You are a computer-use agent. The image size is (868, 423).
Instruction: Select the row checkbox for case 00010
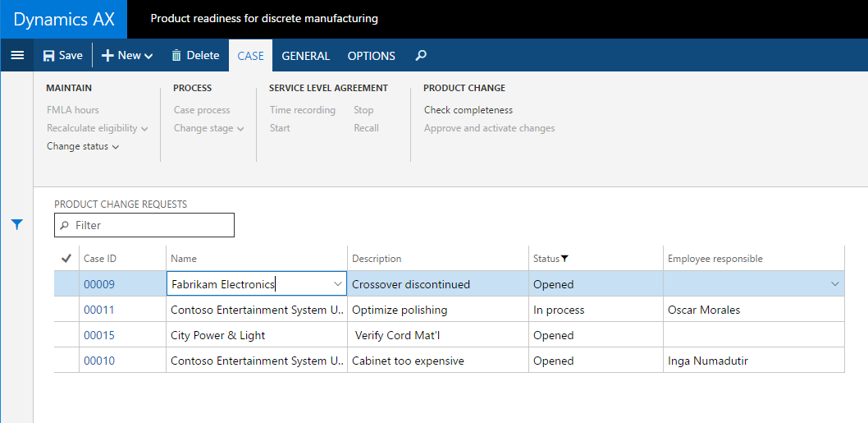(x=66, y=361)
